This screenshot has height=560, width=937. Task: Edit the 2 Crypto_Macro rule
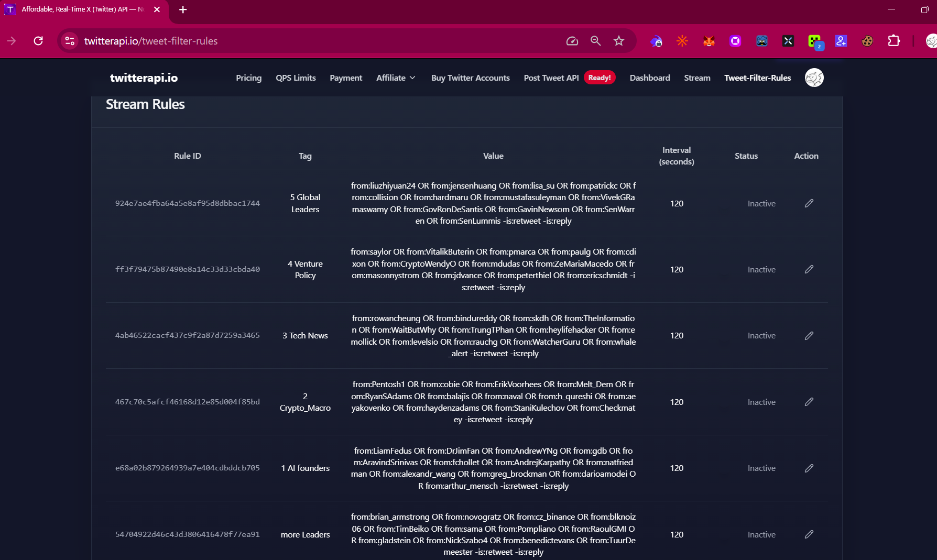point(809,402)
